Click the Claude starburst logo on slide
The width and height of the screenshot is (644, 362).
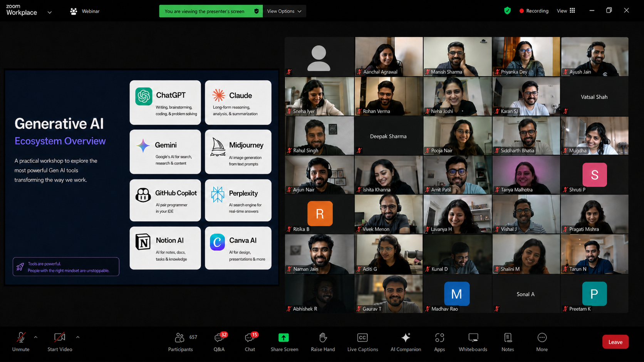[x=219, y=95]
